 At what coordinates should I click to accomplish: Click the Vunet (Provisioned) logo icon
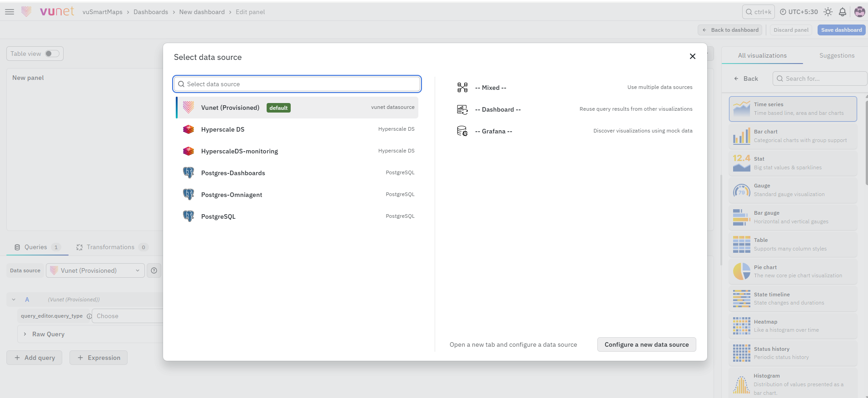[x=188, y=108]
